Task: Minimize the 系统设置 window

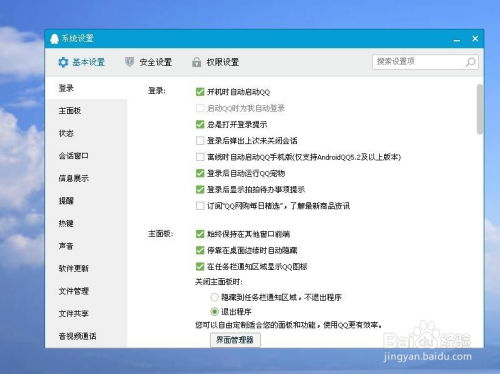Action: [x=457, y=40]
